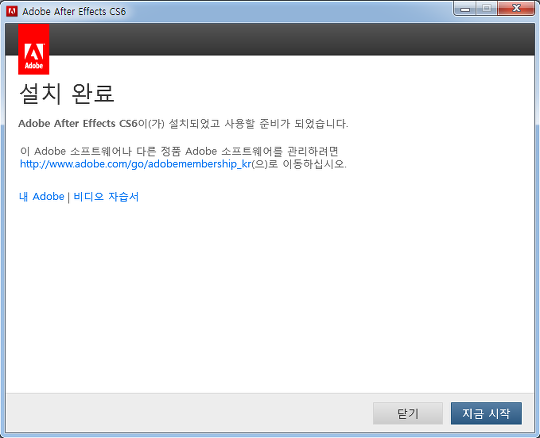Click the window title 'Adobe After Effects CS6'
This screenshot has height=438, width=540.
pos(74,11)
